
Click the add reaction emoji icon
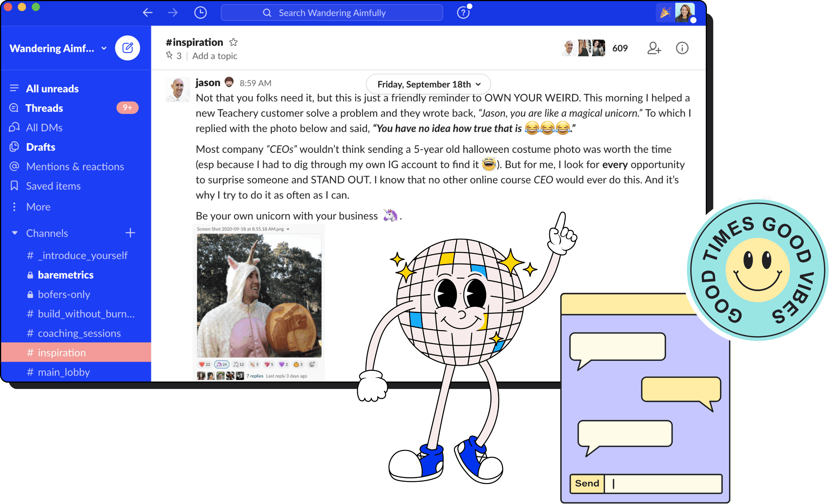312,364
